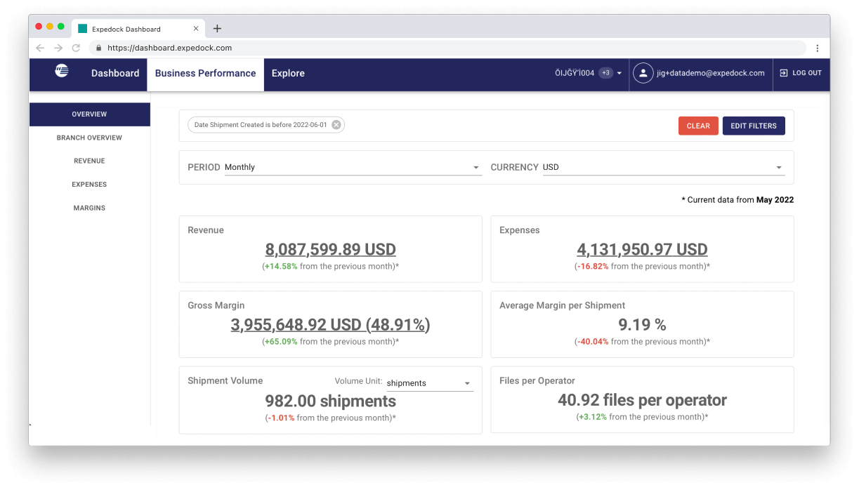Open EXPENSES in the sidebar
The width and height of the screenshot is (859, 504).
89,185
